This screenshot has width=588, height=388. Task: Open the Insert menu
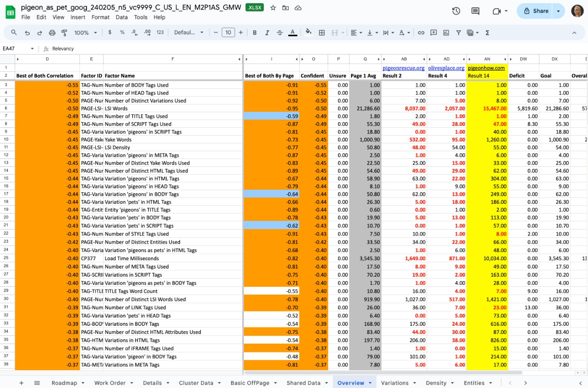coord(78,17)
